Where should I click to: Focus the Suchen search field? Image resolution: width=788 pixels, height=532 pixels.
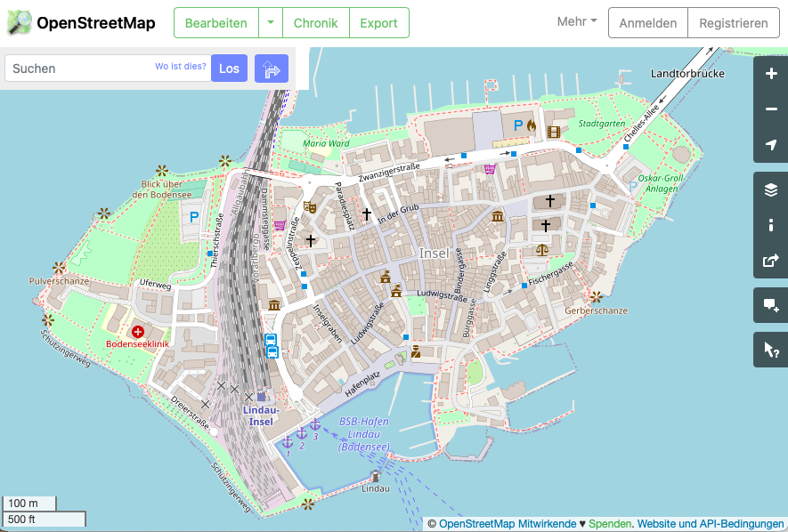pos(80,69)
